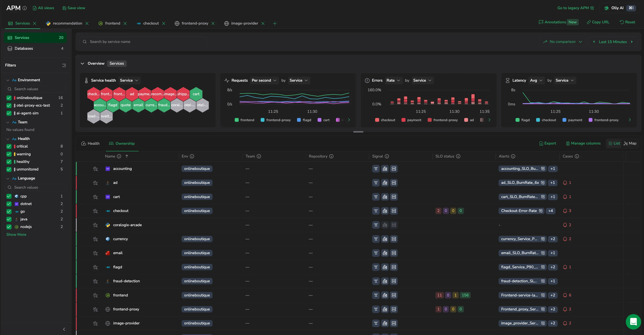Screen dimensions: 644x335
Task: Open the Health table tab
Action: pos(90,143)
